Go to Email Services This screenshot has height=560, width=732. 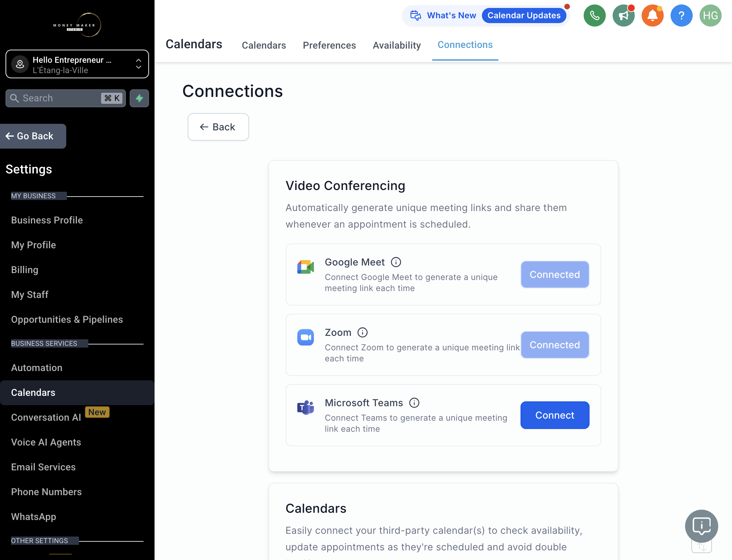point(43,467)
